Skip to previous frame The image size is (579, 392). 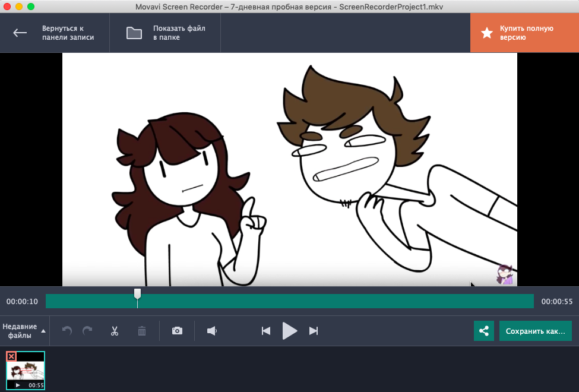coord(266,331)
